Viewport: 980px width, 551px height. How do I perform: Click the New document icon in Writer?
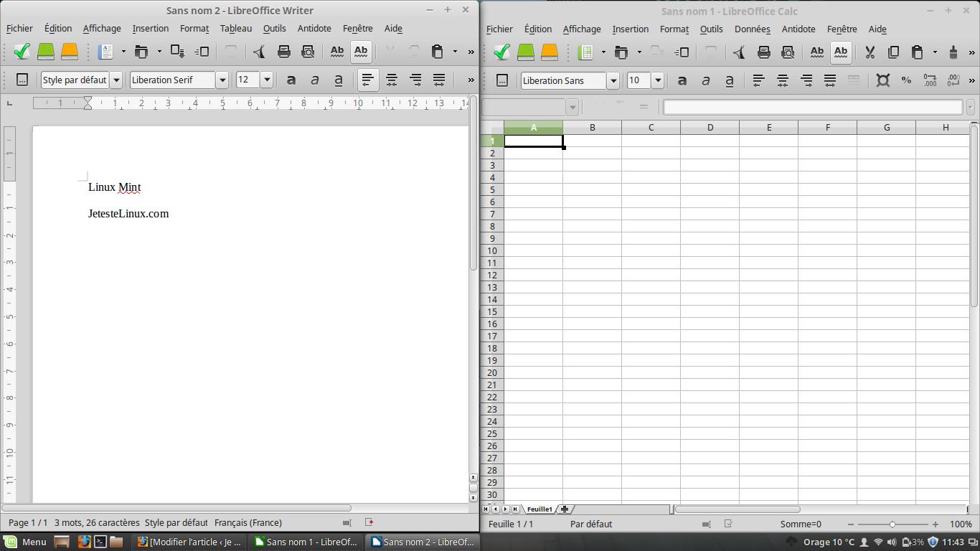tap(106, 51)
